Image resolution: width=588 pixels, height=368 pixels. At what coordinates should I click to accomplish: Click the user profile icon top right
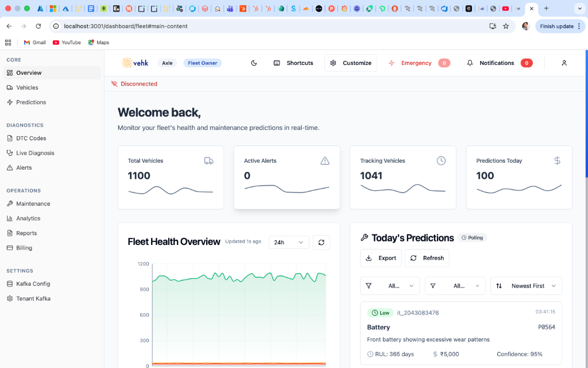click(563, 63)
